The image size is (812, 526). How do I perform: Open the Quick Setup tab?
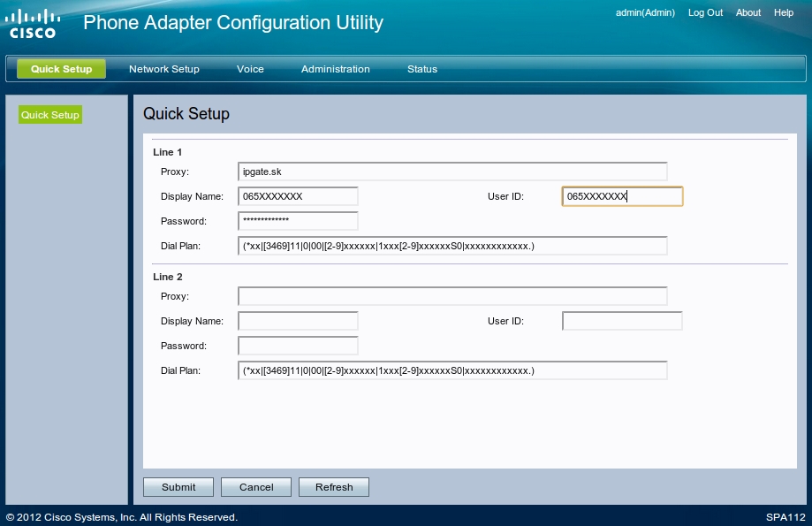point(61,69)
